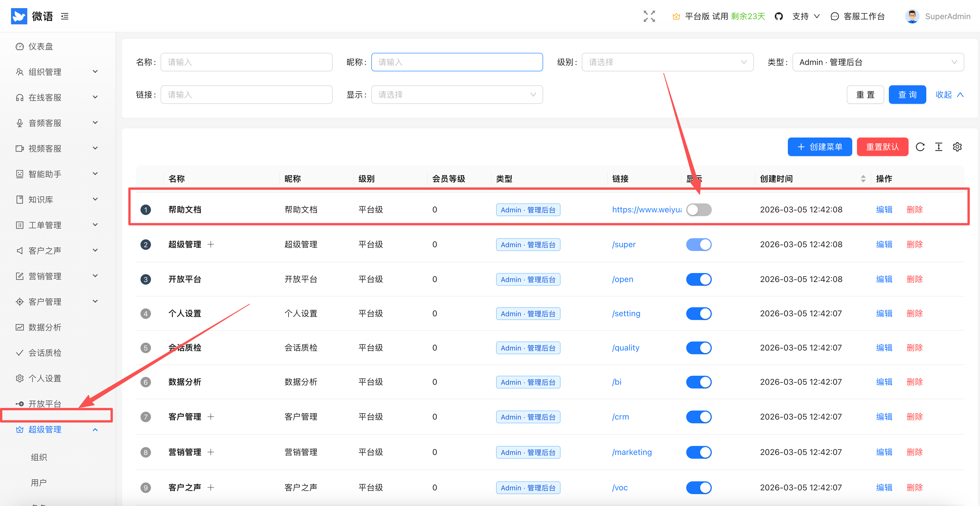
Task: Click the 重置 button
Action: 865,94
